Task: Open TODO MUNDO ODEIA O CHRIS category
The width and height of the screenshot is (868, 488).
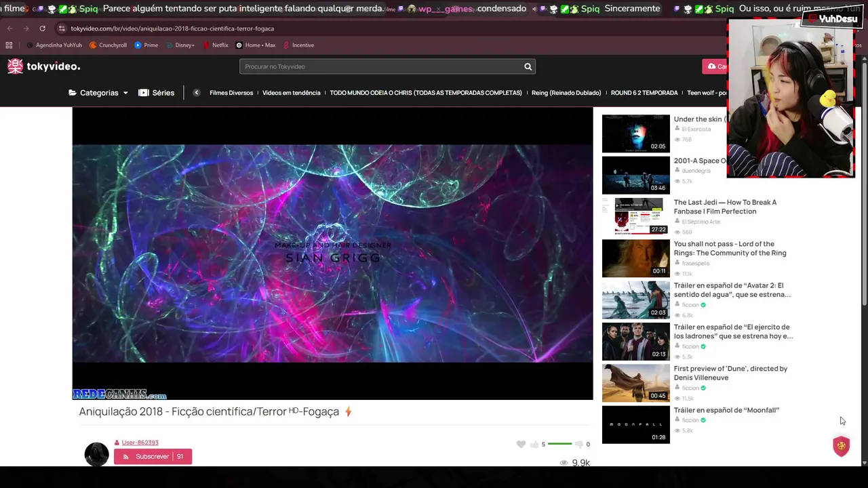Action: [426, 93]
